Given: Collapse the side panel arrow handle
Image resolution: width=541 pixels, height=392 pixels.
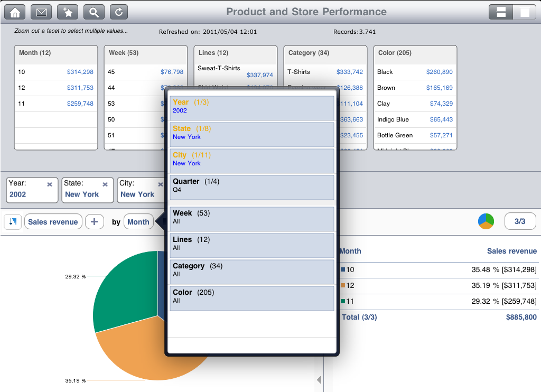Looking at the screenshot, I should tap(319, 380).
